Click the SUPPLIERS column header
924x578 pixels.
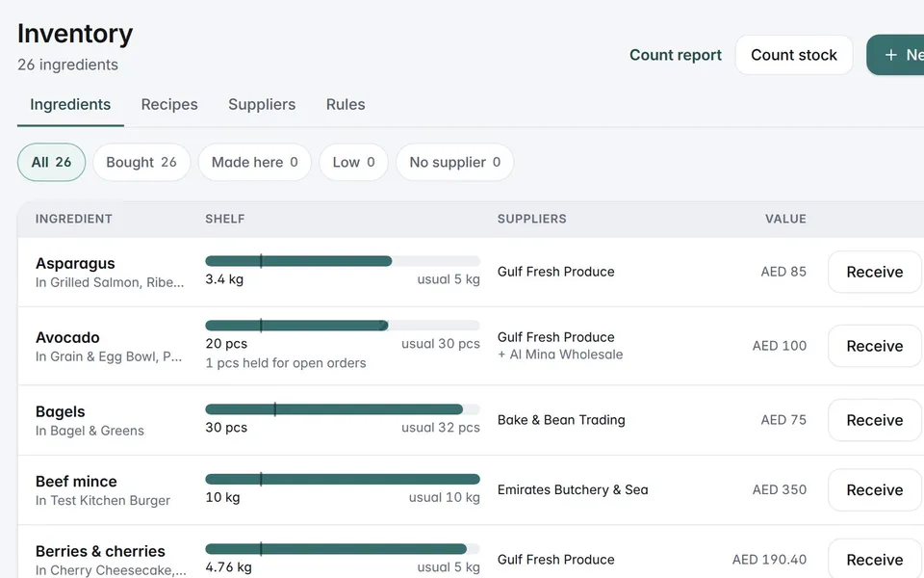[531, 219]
